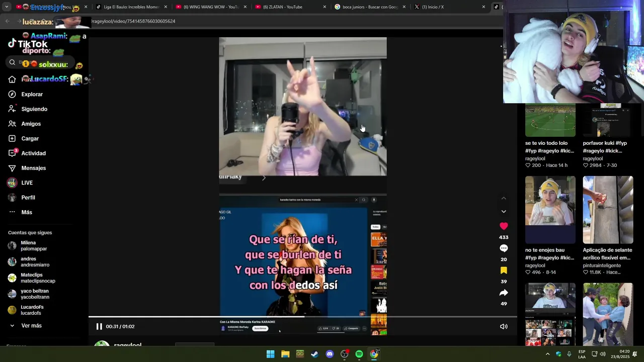Open 'Aplicação de selante' video thumbnail
This screenshot has width=644, height=362.
point(608,210)
